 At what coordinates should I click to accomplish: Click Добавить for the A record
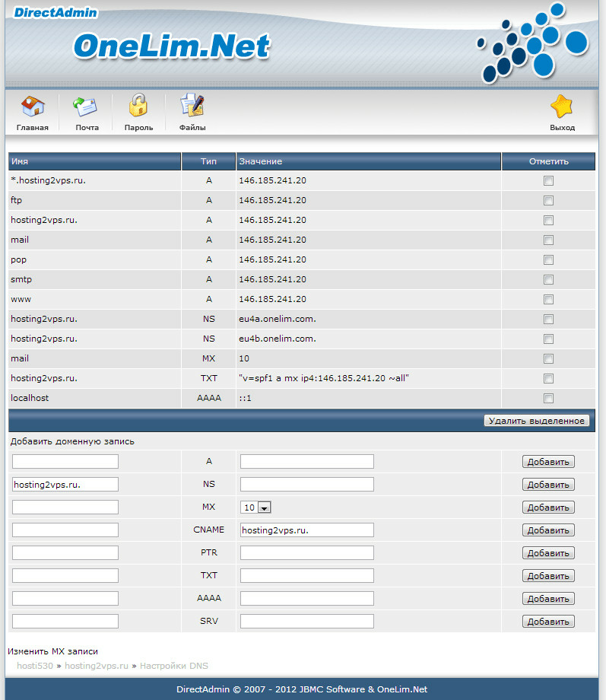tap(548, 462)
